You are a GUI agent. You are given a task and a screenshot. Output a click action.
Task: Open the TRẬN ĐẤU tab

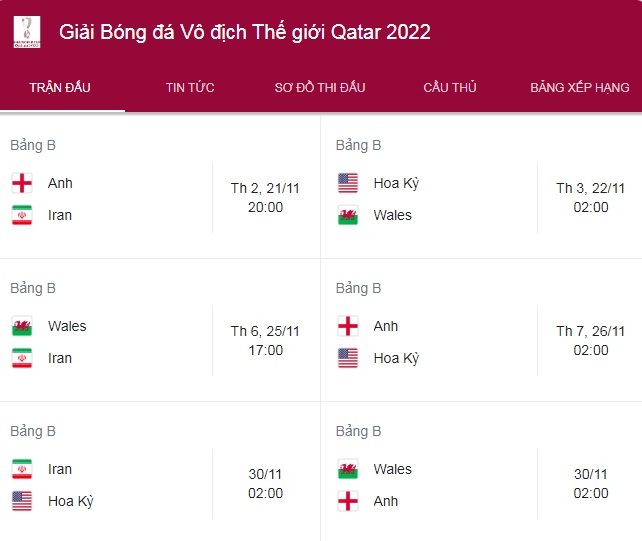tap(60, 88)
